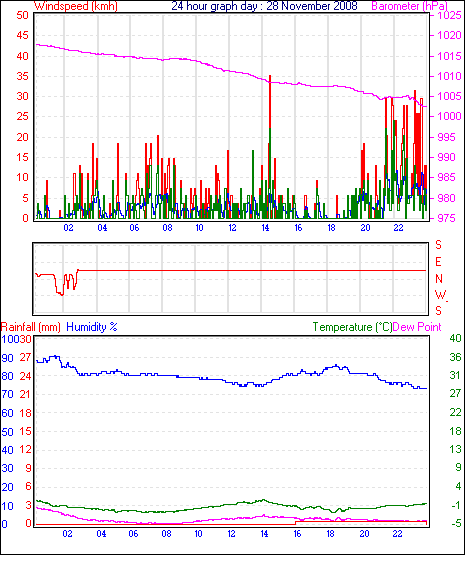
Task: Click the Barometer (hPa) axis label
Action: pyautogui.click(x=410, y=6)
